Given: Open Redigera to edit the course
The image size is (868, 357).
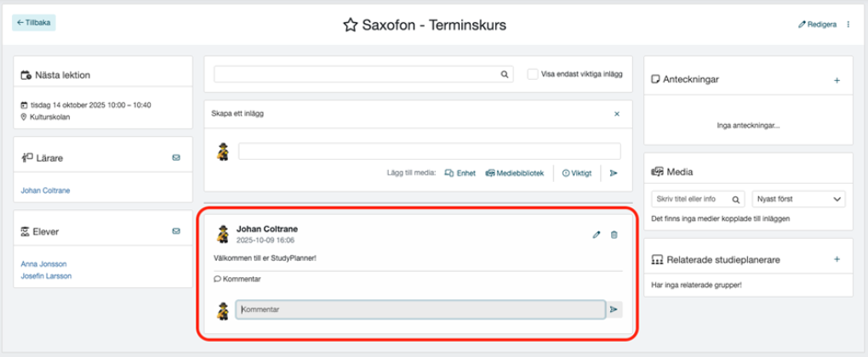Looking at the screenshot, I should point(817,25).
